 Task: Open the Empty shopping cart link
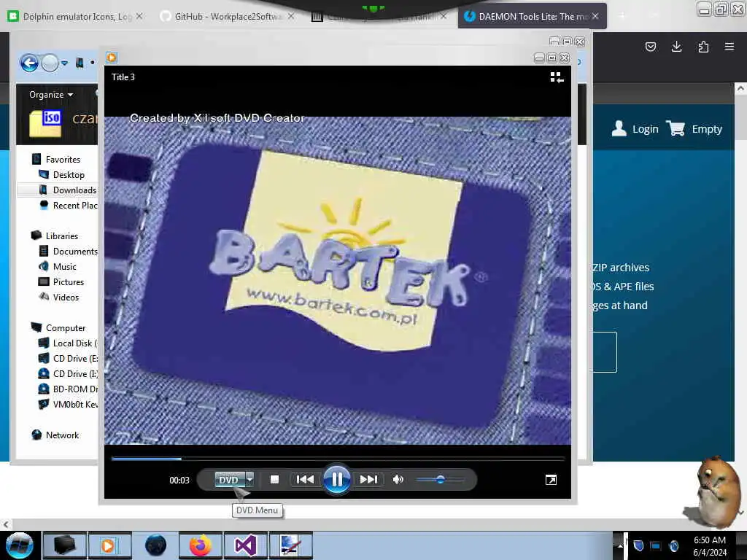click(x=707, y=129)
